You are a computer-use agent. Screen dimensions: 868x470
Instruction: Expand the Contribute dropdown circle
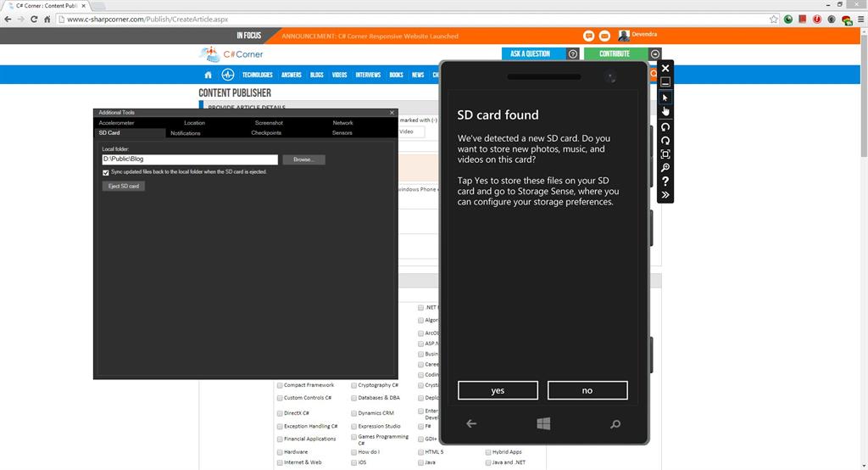(x=655, y=53)
